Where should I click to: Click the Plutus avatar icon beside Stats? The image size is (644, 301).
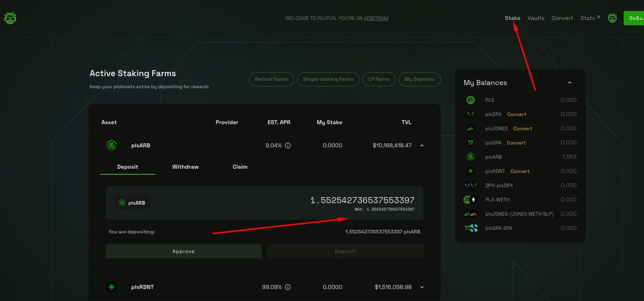(612, 18)
